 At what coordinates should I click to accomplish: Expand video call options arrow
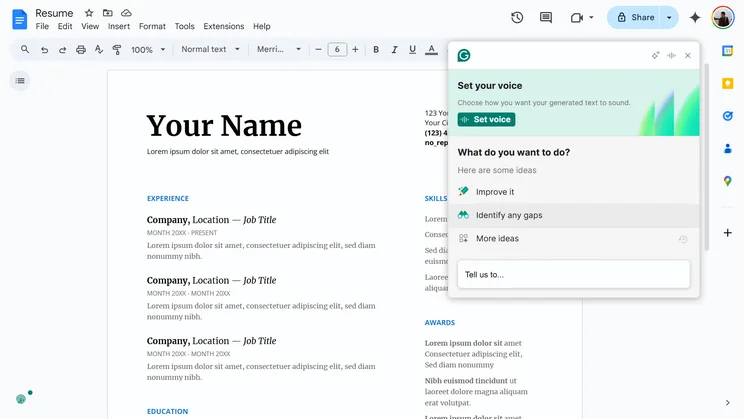(591, 18)
